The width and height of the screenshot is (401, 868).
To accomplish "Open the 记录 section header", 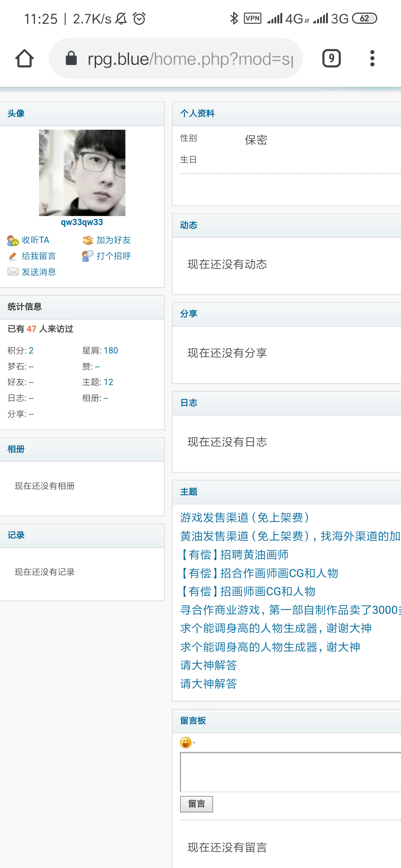I will (x=16, y=535).
